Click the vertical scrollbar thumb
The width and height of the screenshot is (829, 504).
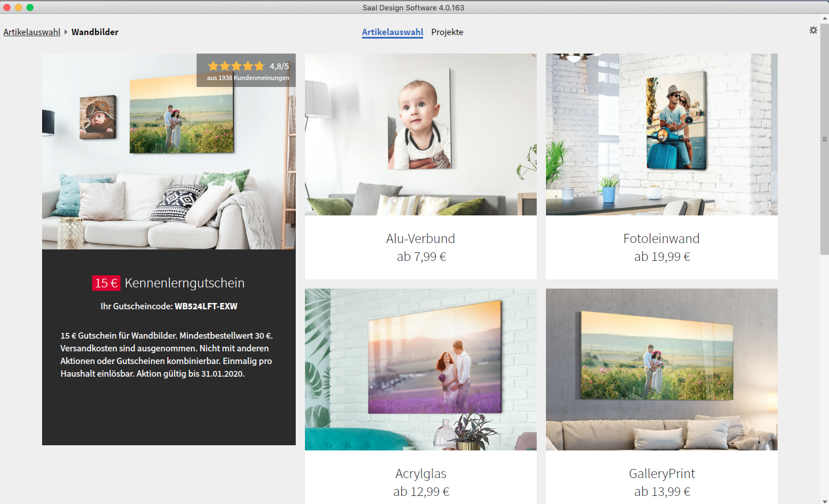824,138
